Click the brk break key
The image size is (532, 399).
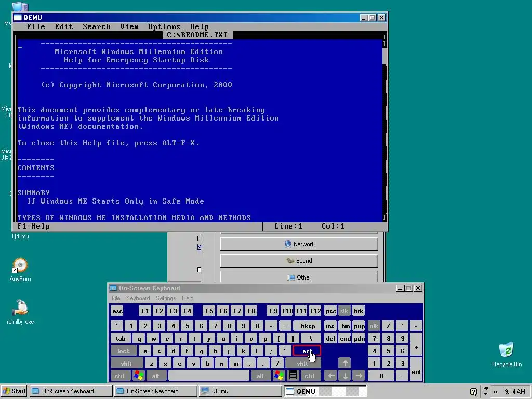(x=358, y=311)
